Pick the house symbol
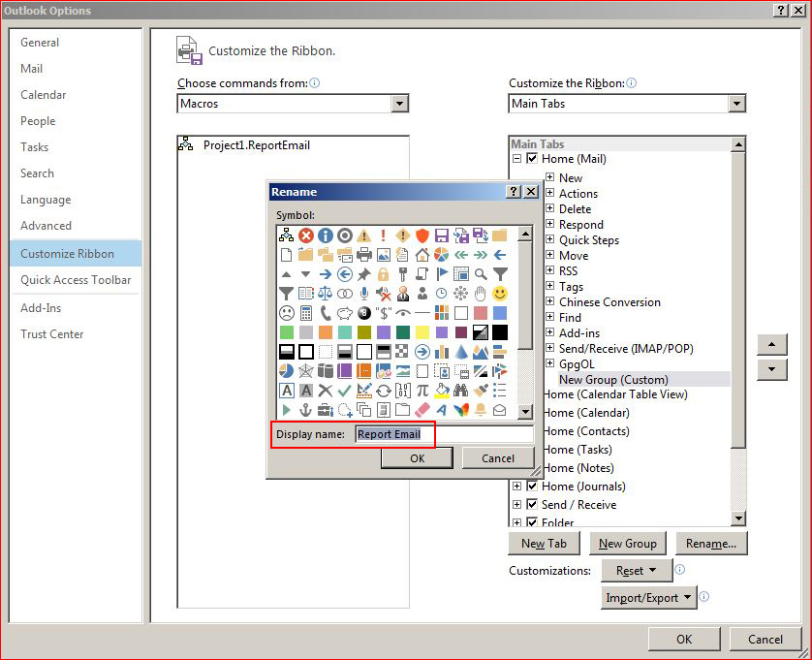The height and width of the screenshot is (660, 812). click(x=422, y=255)
